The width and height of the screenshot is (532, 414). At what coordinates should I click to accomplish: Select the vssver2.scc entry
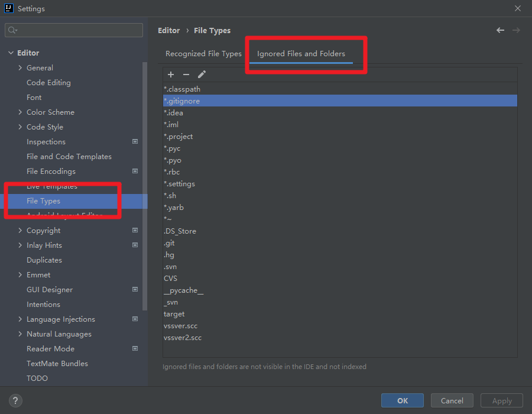pos(340,338)
